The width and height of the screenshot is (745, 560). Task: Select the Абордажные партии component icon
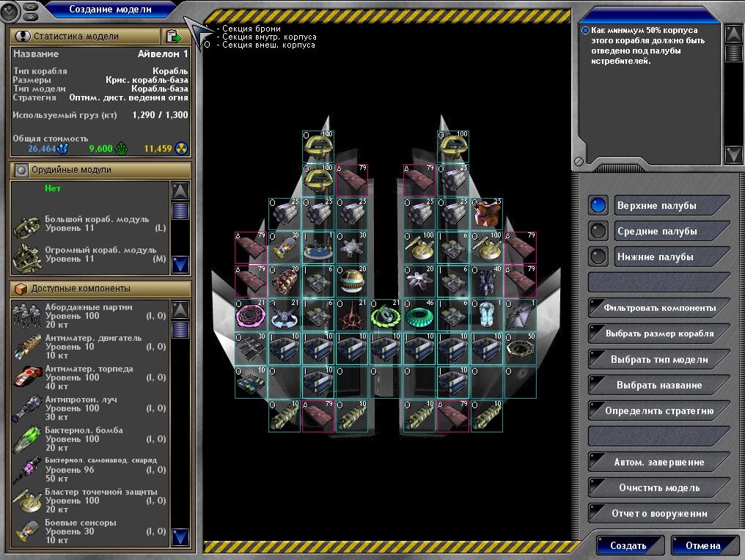click(x=27, y=316)
